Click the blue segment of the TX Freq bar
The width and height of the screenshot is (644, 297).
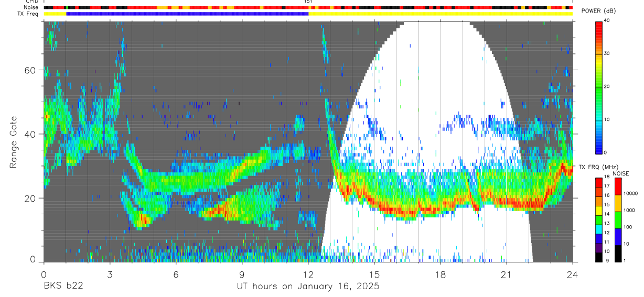pyautogui.click(x=187, y=14)
